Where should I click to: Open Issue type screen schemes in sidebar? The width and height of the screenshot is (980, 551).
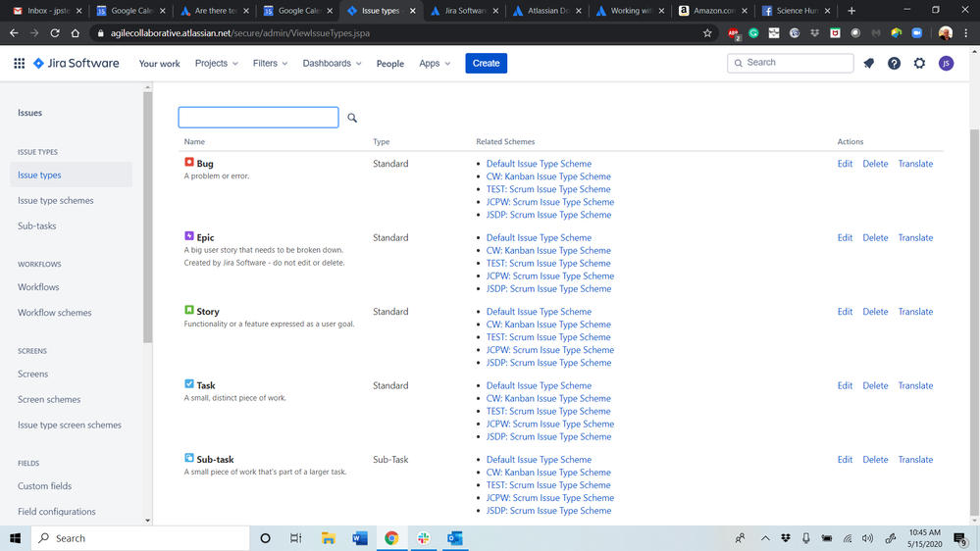[70, 425]
